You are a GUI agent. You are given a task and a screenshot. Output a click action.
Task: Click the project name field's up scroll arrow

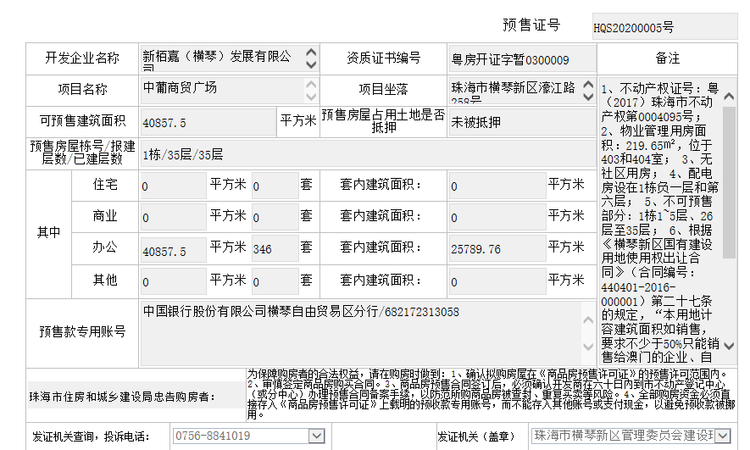[311, 85]
